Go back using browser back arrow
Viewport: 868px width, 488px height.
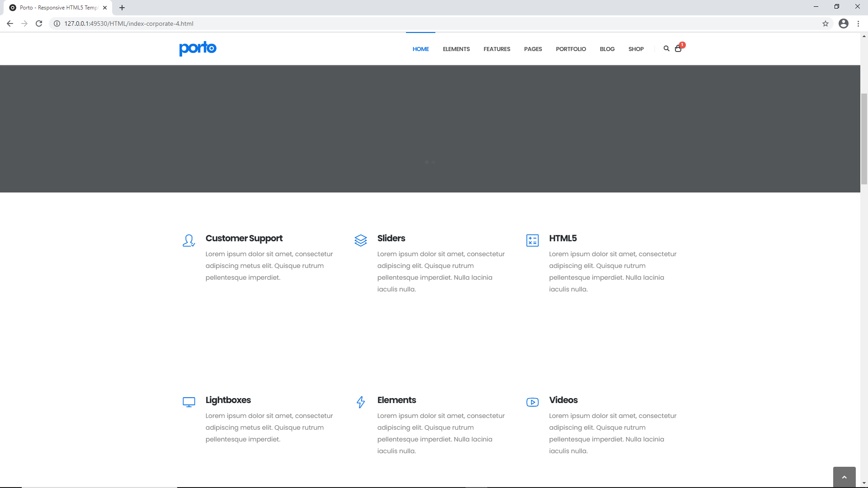[10, 23]
